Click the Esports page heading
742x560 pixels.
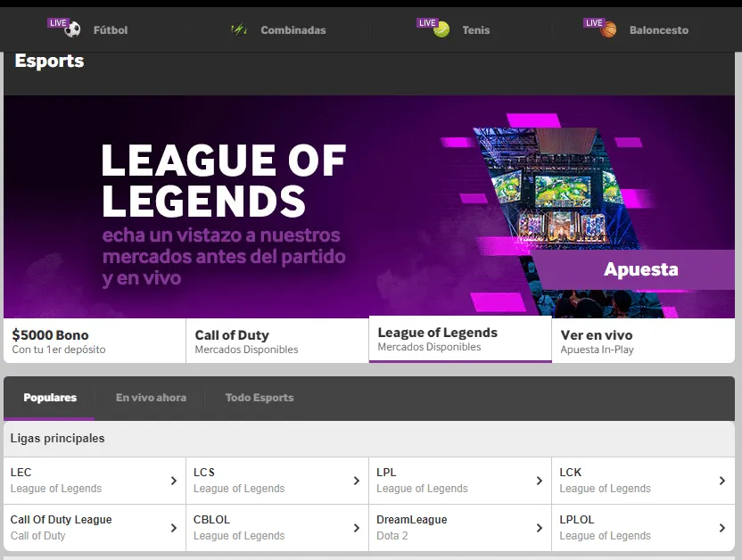(49, 61)
